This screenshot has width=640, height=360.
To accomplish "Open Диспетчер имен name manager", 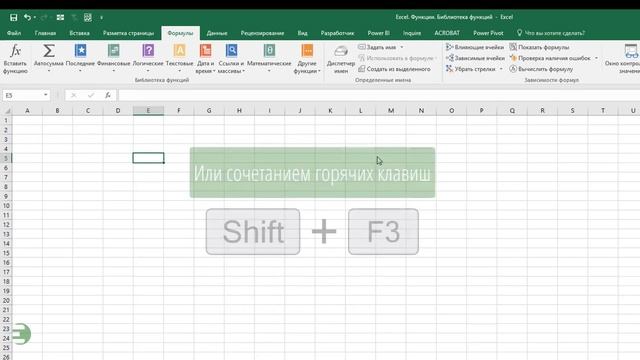I will tap(341, 59).
